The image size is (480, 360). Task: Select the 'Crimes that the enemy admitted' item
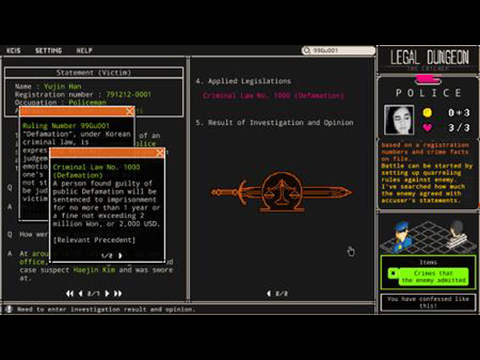[428, 277]
